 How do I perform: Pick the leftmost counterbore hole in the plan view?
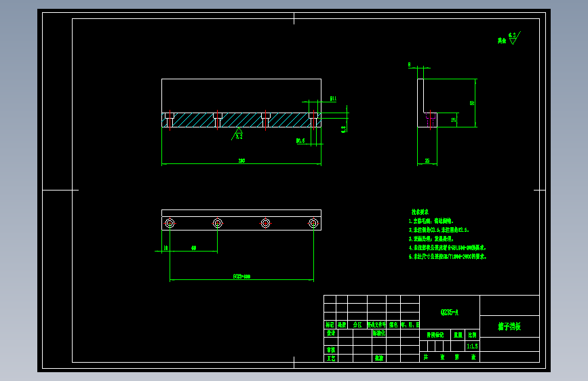170,223
